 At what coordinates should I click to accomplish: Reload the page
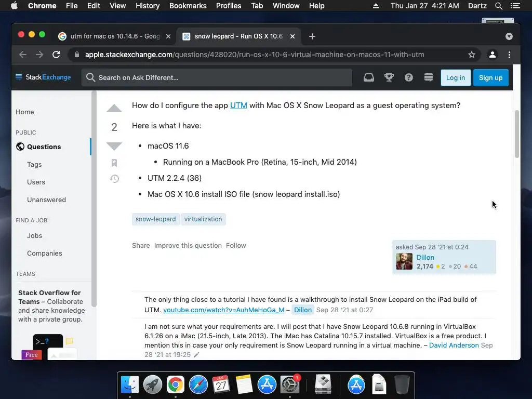click(56, 55)
